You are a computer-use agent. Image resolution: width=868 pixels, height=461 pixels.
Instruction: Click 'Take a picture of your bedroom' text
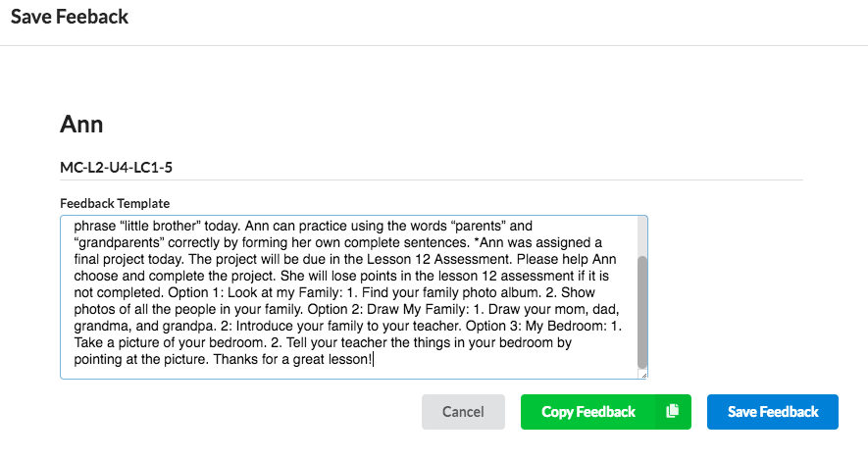(x=170, y=342)
